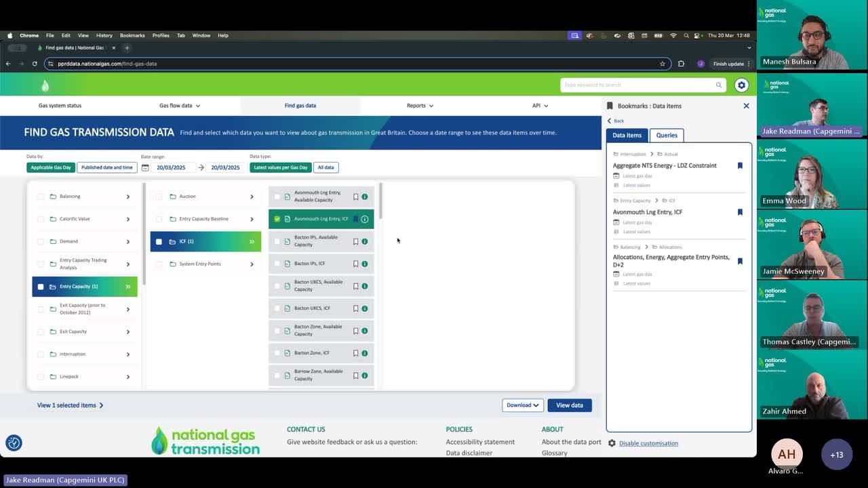Open the Reports dropdown menu
868x488 pixels.
pos(420,106)
